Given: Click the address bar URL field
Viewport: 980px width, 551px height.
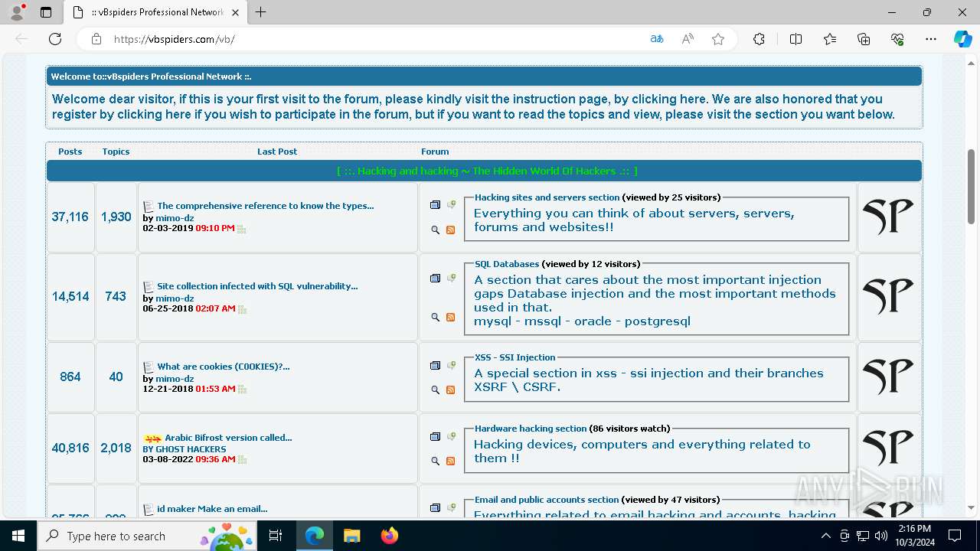Looking at the screenshot, I should pyautogui.click(x=375, y=39).
